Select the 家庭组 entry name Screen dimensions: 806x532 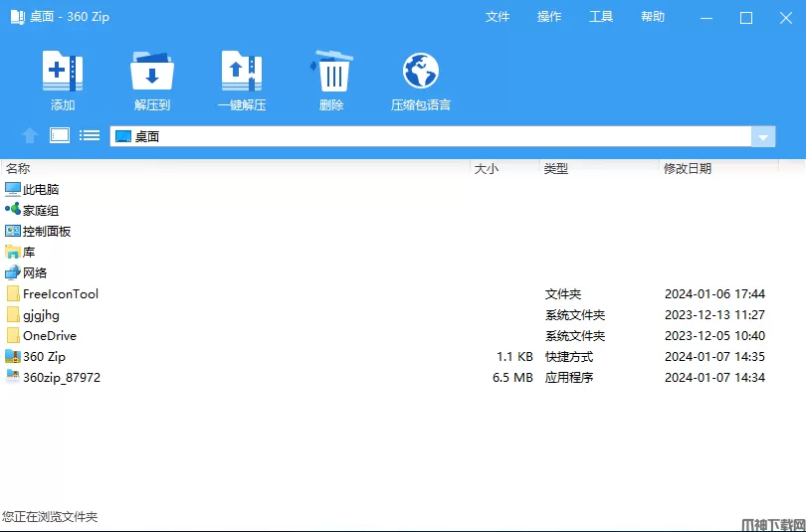click(x=41, y=211)
